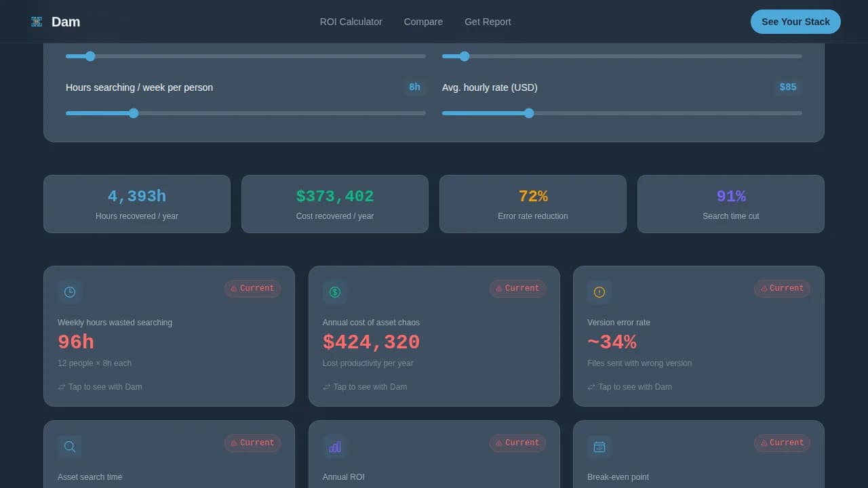Click the Dam brand name link
868x488 pixels.
click(66, 22)
